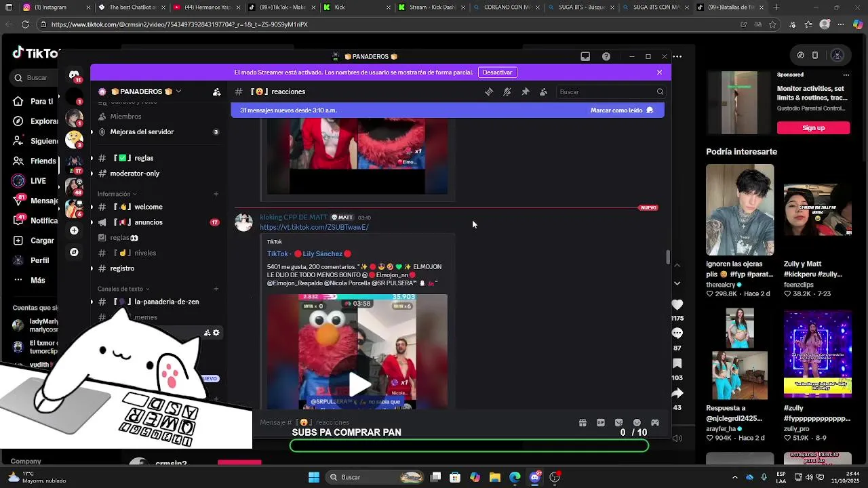Add channel to Información category
Image resolution: width=868 pixels, height=488 pixels.
(216, 194)
